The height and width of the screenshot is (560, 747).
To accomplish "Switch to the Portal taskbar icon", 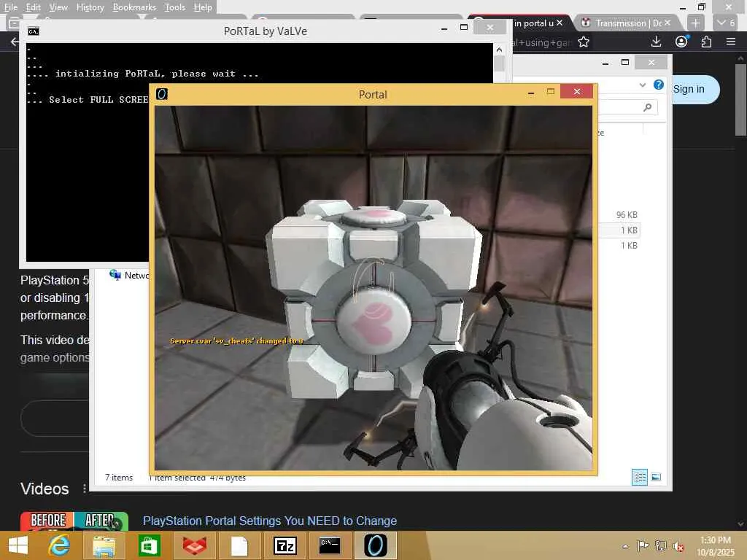I will tap(376, 545).
